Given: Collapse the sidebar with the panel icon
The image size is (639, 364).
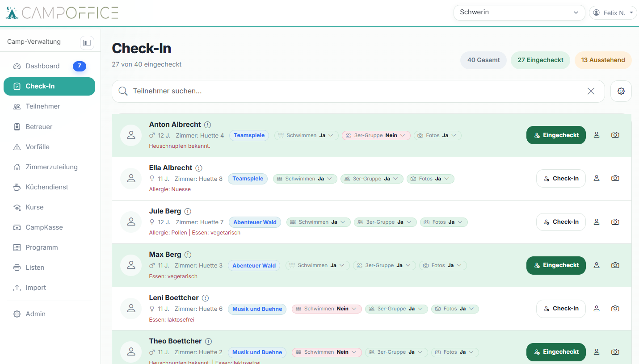Looking at the screenshot, I should point(87,42).
